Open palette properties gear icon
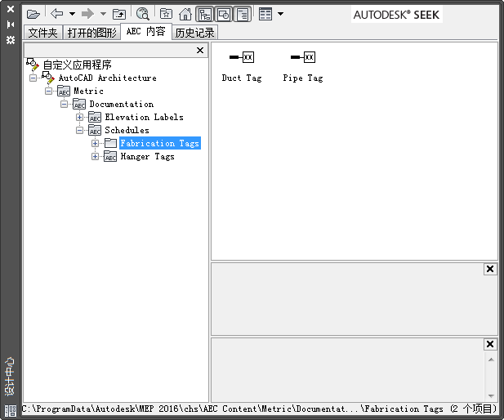The width and height of the screenshot is (504, 420). 11,40
